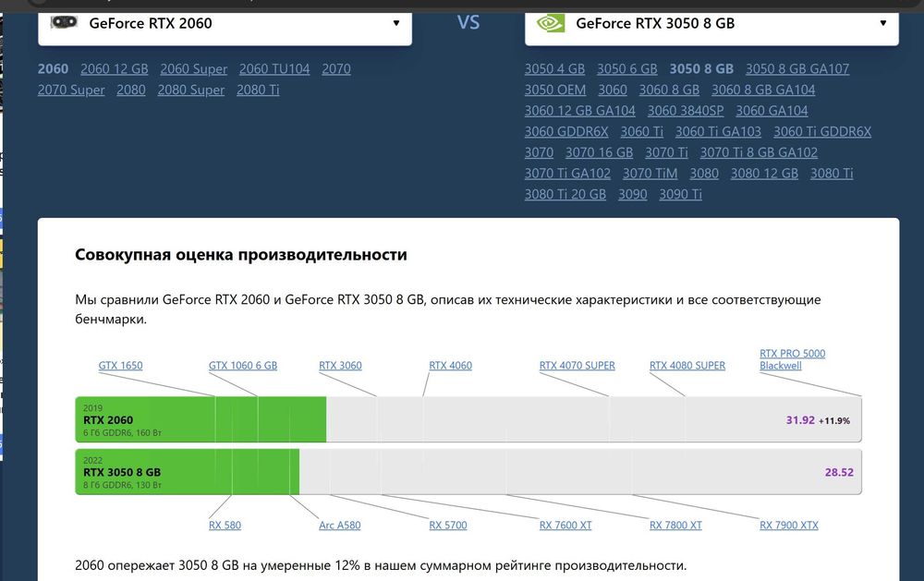
Task: Click the green RTX 3050 8 GB performance bar
Action: pyautogui.click(x=188, y=472)
